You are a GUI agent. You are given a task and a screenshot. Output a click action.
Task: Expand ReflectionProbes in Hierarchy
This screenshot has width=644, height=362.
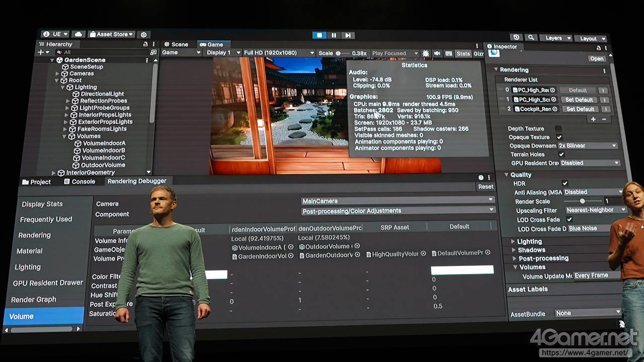click(68, 101)
